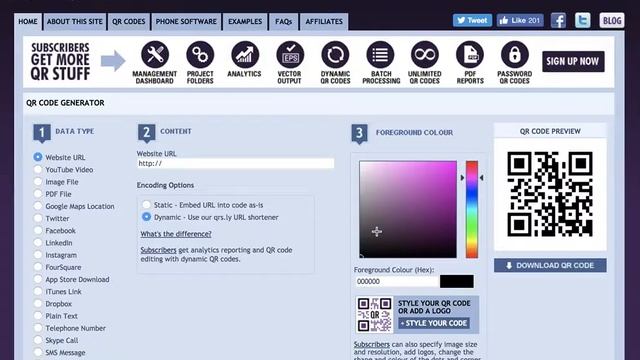Open the About This Site tab
This screenshot has width=640, height=360.
click(x=75, y=22)
